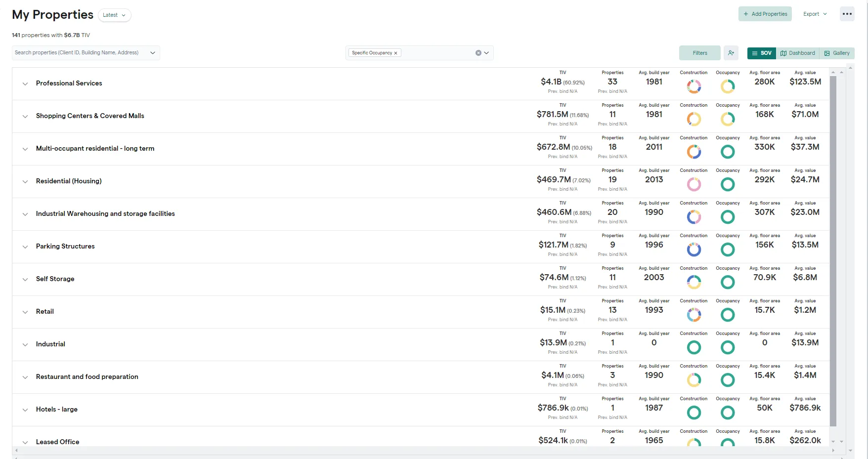Expand Multi-occupant residential - long term group
Screen dimensions: 868x459
25,149
